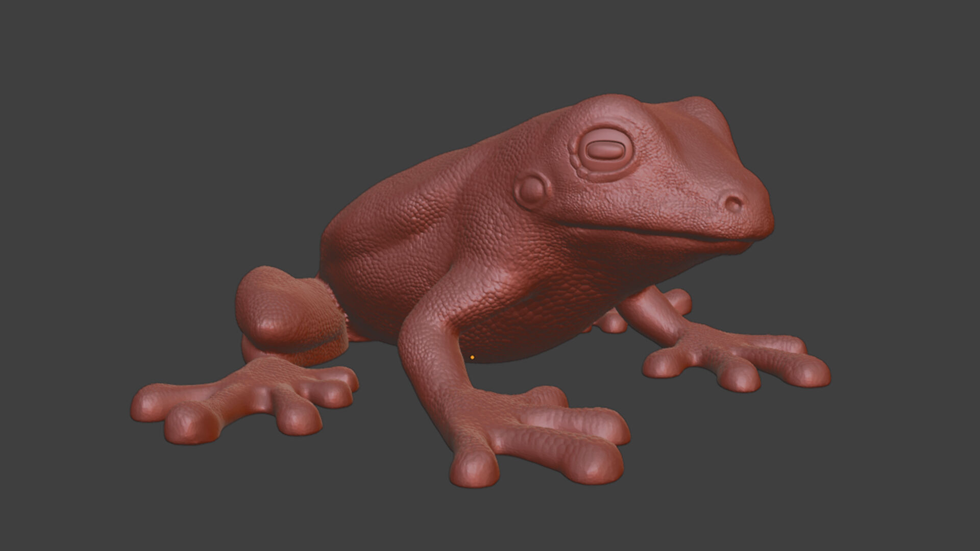The width and height of the screenshot is (980, 551).
Task: Click the small orange origin dot
Action: coord(473,357)
